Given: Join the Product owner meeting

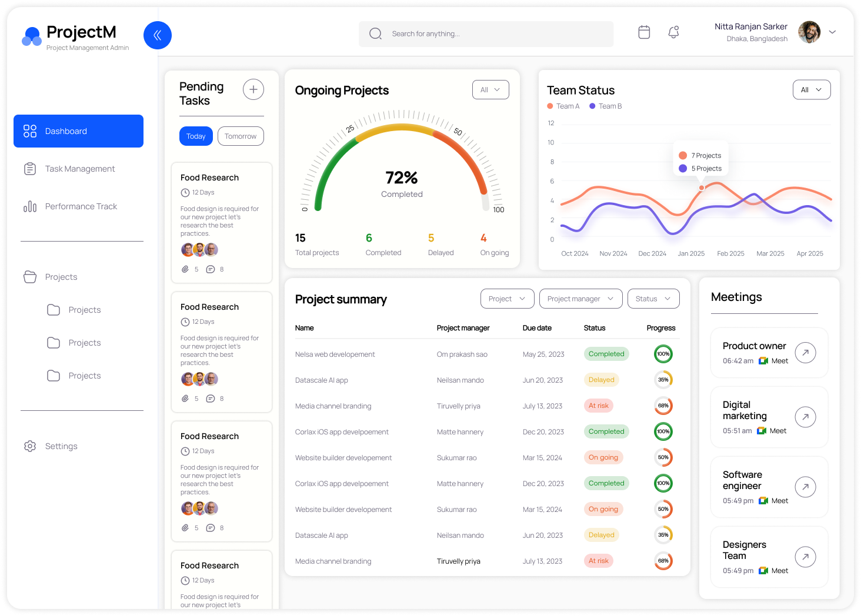Looking at the screenshot, I should point(805,352).
